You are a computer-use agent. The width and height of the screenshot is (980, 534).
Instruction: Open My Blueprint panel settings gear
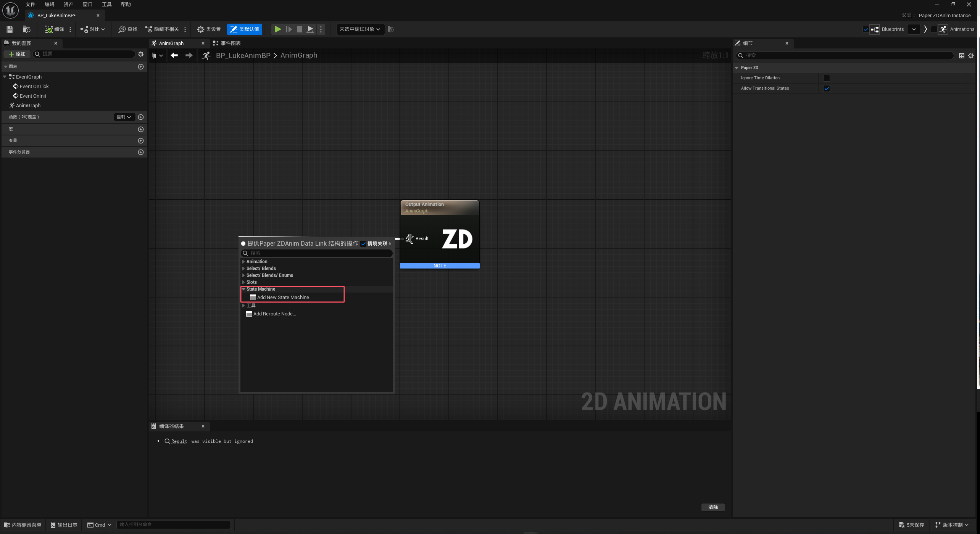tap(141, 54)
